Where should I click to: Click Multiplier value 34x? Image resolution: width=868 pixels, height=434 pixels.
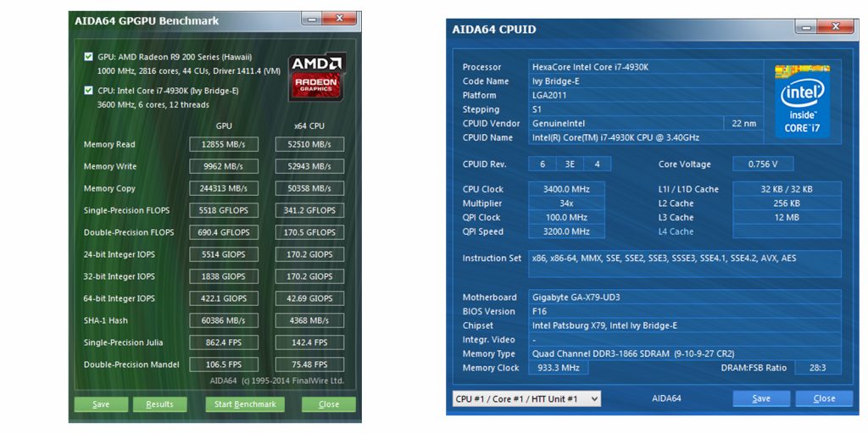point(566,203)
